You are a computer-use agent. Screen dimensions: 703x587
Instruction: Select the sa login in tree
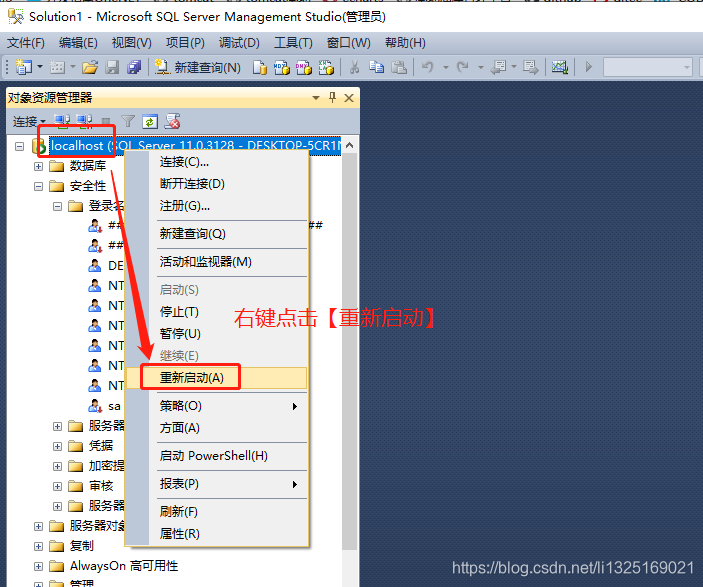click(114, 406)
